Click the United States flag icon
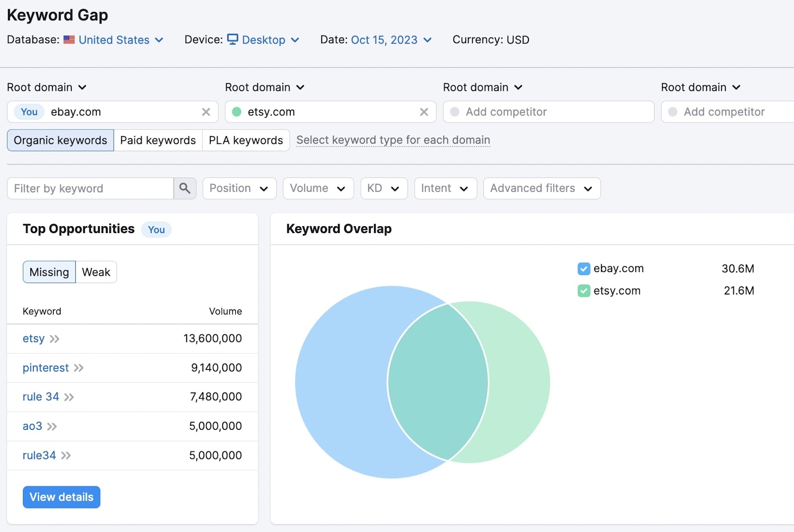Viewport: 794px width, 532px height. (69, 40)
